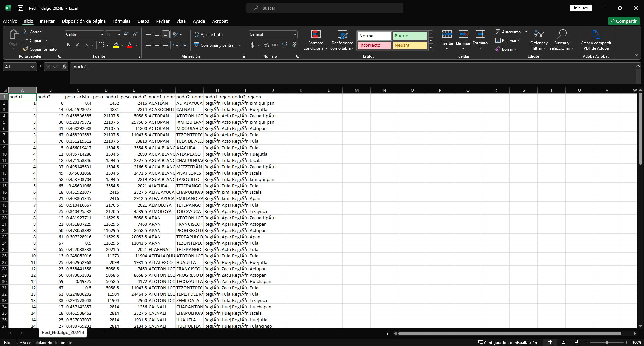Expand the General number format dropdown
The image size is (644, 346).
295,34
